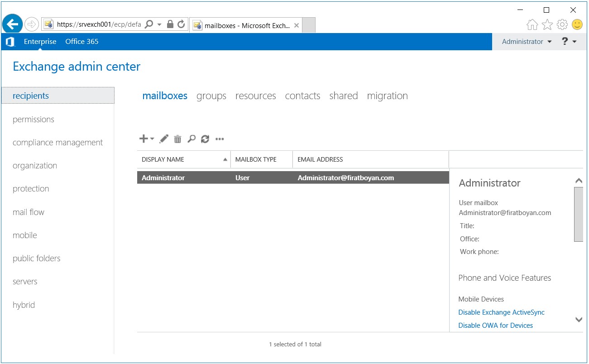
Task: Switch to the mailboxes tab
Action: 165,96
